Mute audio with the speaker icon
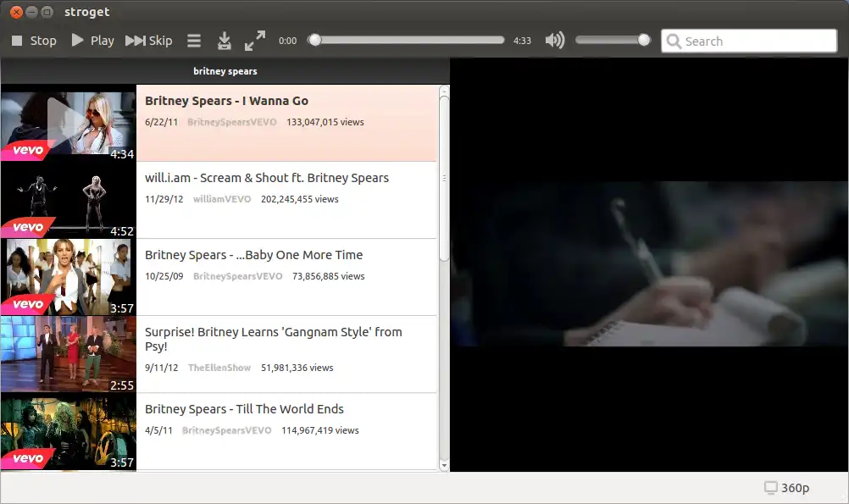The image size is (849, 504). tap(555, 40)
